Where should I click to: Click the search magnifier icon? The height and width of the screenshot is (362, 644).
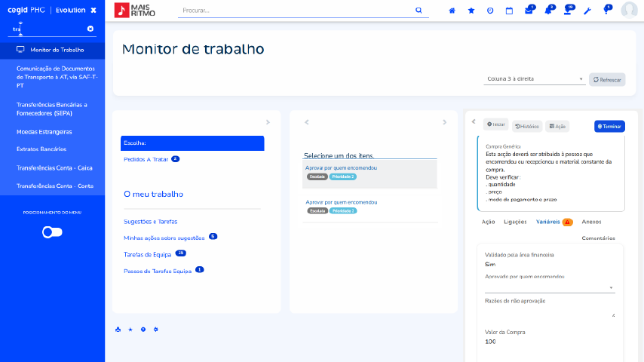coord(419,11)
